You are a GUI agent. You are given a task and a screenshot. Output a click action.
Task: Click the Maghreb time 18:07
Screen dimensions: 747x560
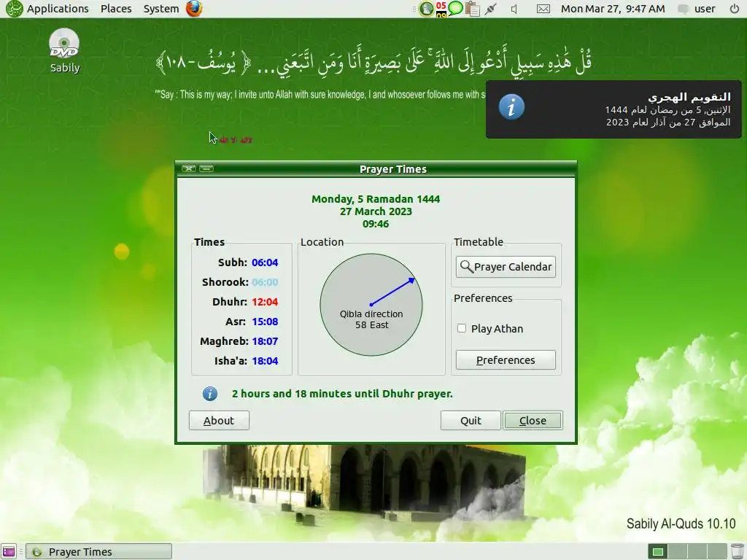pos(265,341)
